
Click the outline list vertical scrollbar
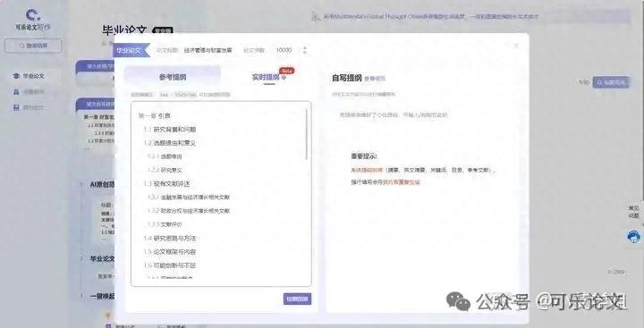pyautogui.click(x=307, y=134)
